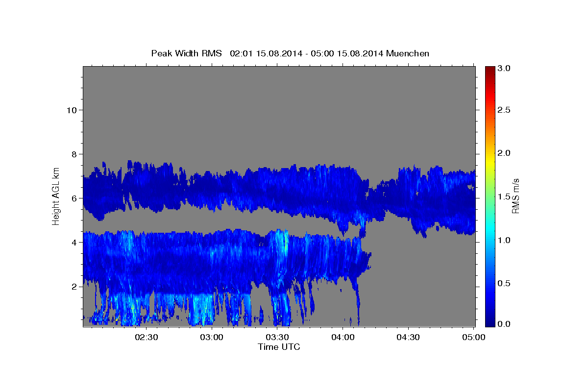588x392 pixels.
Task: Click the '05:00' time tick label
Action: pos(473,337)
